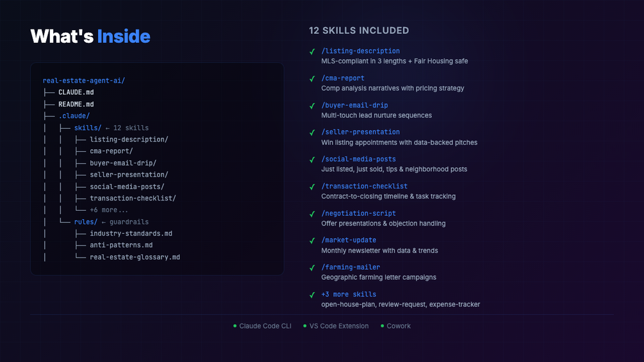
Task: Click the /farming-mailer skill link
Action: pos(351,267)
